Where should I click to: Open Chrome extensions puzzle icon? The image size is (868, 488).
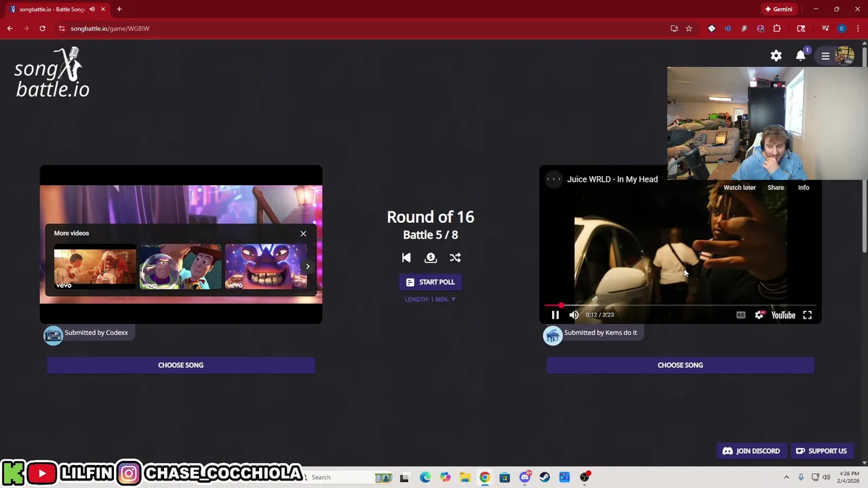point(777,28)
